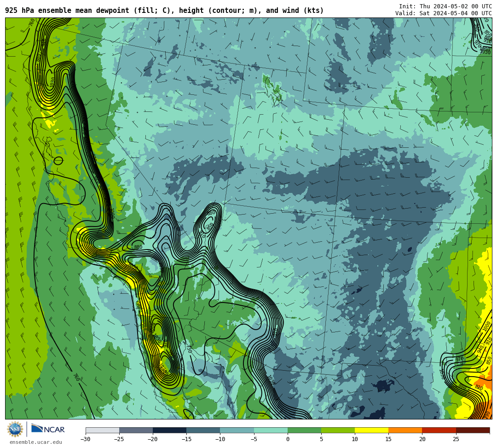The width and height of the screenshot is (497, 448).
Task: Click the 0 colorbar tick label
Action: pyautogui.click(x=288, y=439)
